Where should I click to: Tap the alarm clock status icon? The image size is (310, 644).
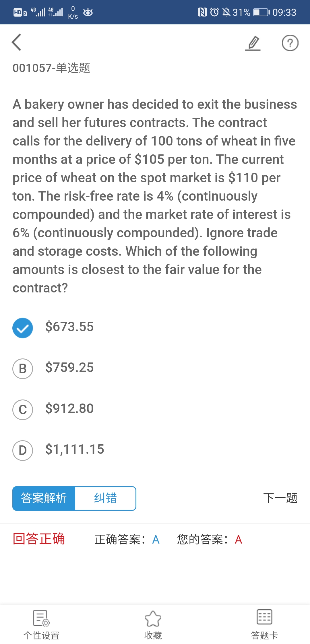pos(214,12)
